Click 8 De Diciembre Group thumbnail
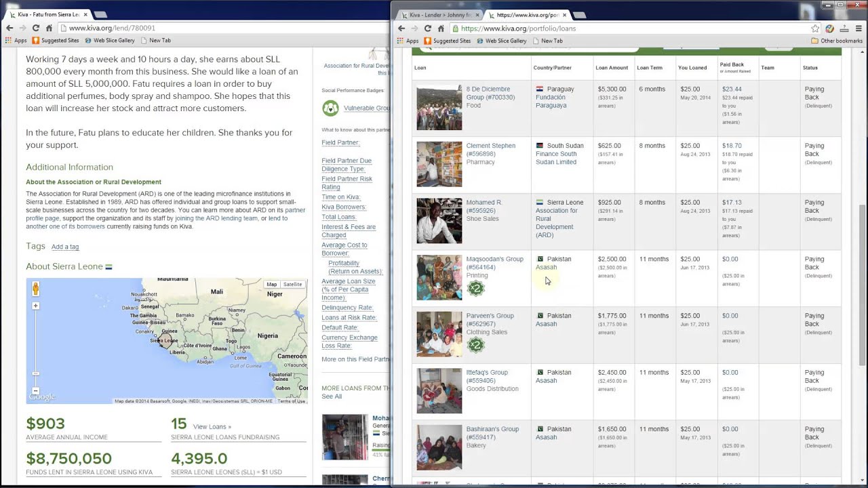Image resolution: width=868 pixels, height=488 pixels. 439,107
